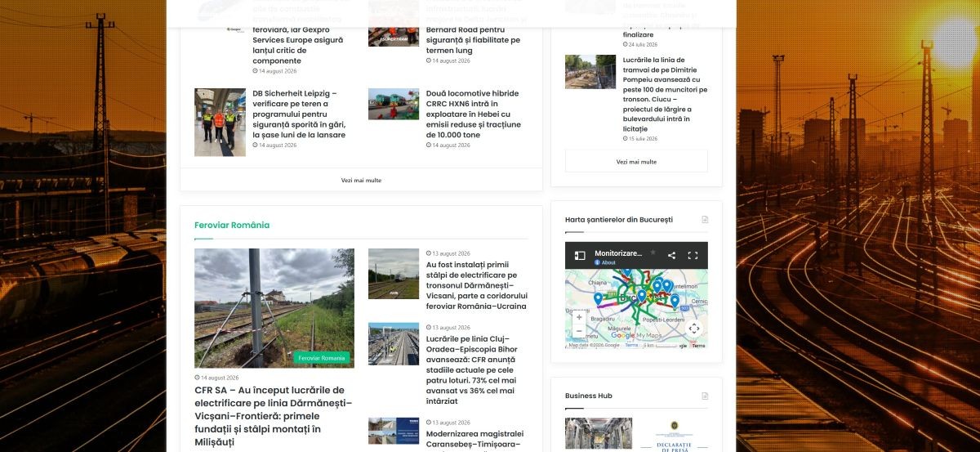Viewport: 980px width, 452px height.
Task: Open featured Dărmănești electrification photo
Action: (x=274, y=308)
